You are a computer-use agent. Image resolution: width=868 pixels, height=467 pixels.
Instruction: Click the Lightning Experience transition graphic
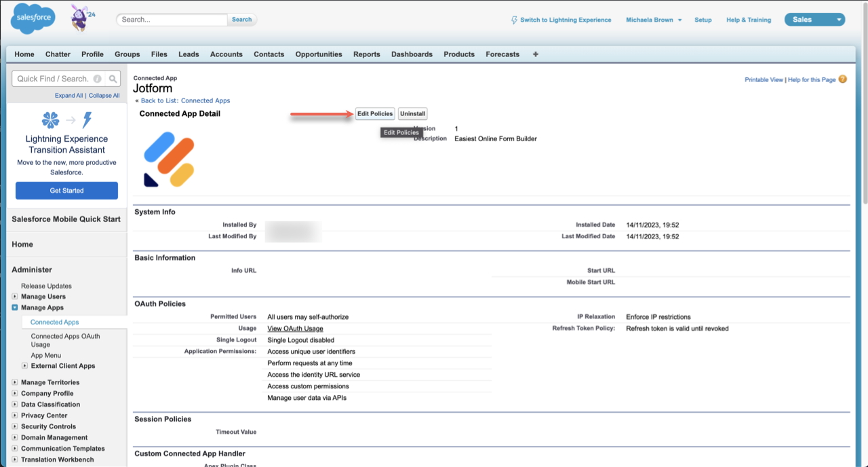[66, 121]
